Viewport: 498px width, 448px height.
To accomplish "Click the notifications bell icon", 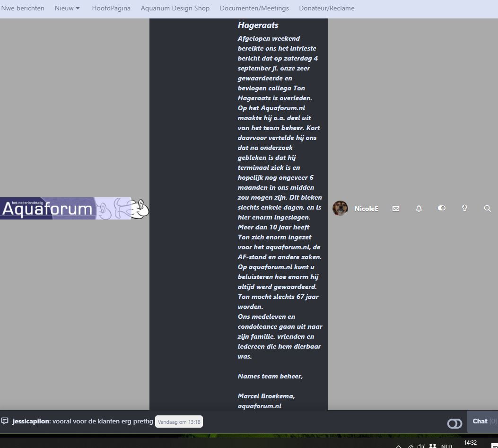I will pyautogui.click(x=419, y=208).
